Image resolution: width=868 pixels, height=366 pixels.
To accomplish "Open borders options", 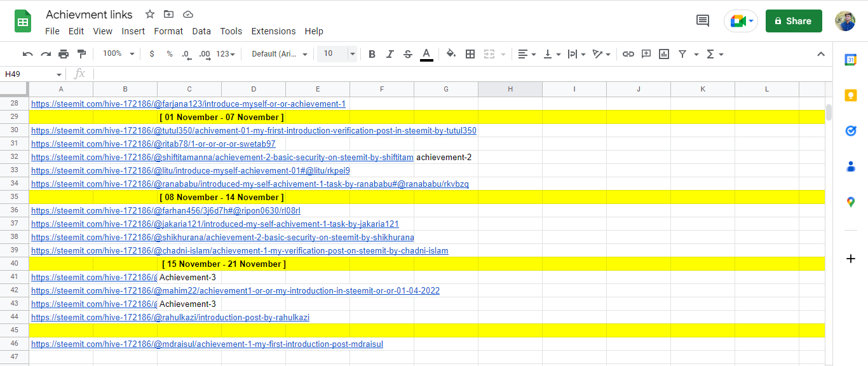I will (470, 54).
